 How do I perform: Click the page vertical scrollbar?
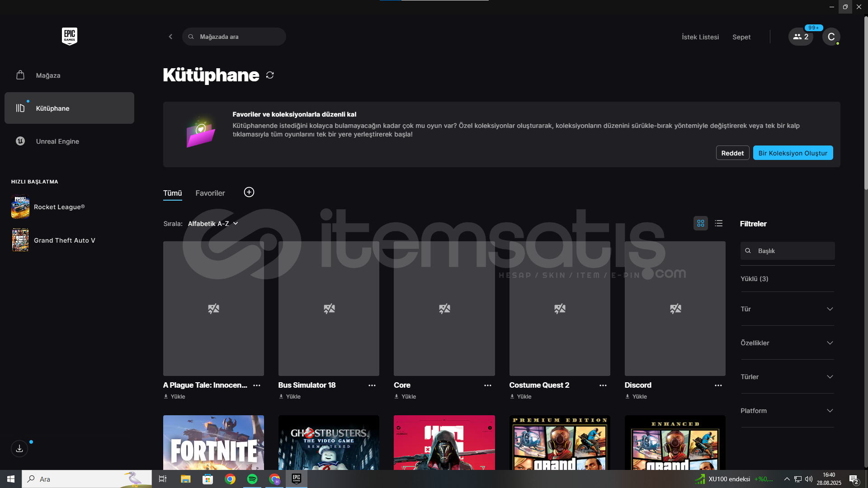coord(866,104)
